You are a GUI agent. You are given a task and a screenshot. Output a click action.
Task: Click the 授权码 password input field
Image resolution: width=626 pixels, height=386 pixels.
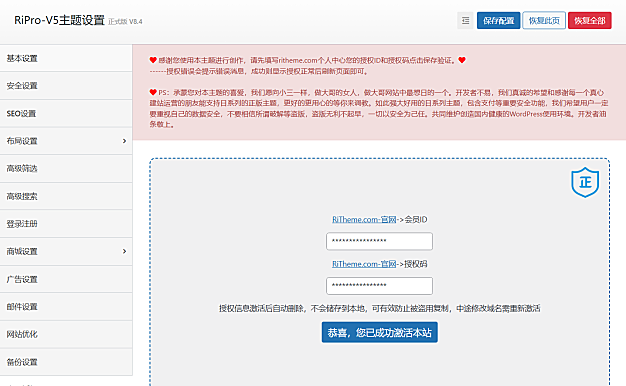(379, 286)
